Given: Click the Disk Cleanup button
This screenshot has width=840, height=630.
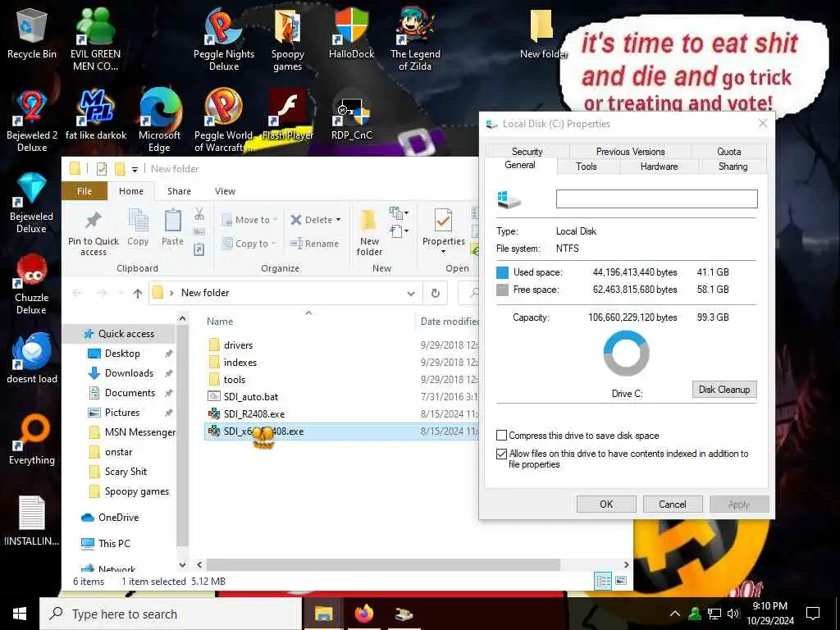Looking at the screenshot, I should [724, 390].
